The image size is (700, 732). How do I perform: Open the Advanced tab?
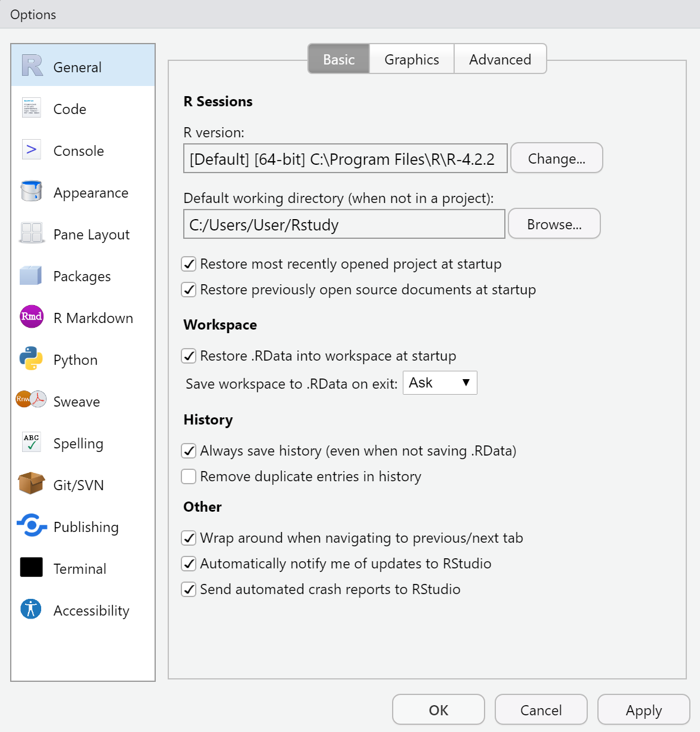tap(500, 59)
